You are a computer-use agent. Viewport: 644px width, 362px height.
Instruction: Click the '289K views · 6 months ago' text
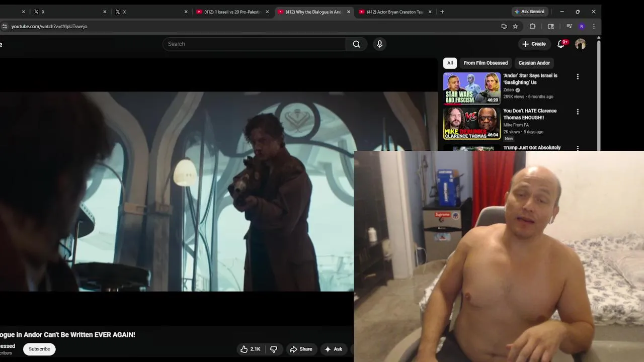tap(528, 97)
